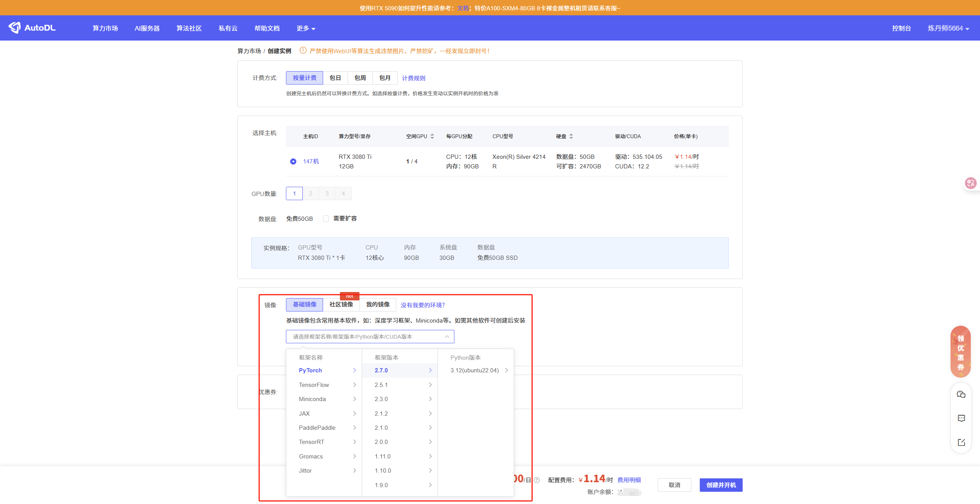Select 包月 billing tab

tap(385, 78)
